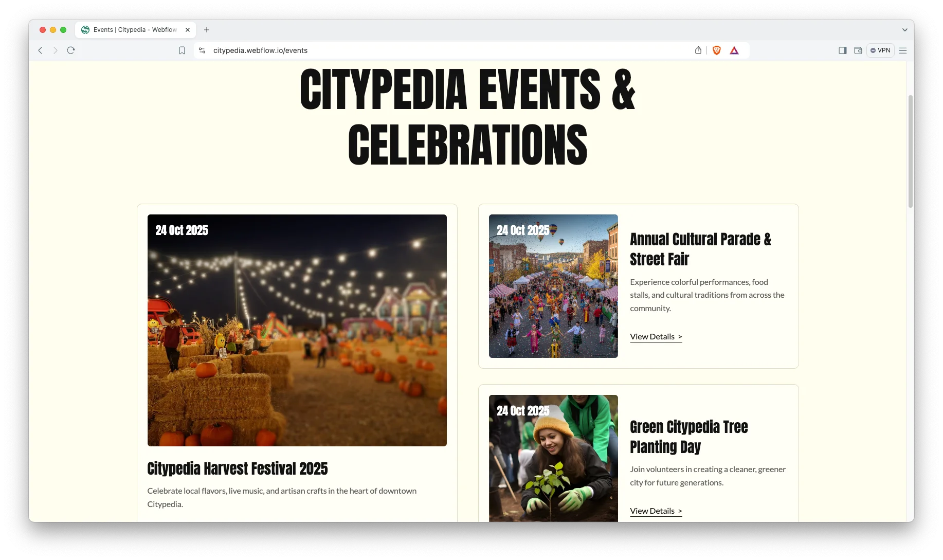The width and height of the screenshot is (943, 560).
Task: Toggle the browser sidebar panel
Action: point(842,50)
